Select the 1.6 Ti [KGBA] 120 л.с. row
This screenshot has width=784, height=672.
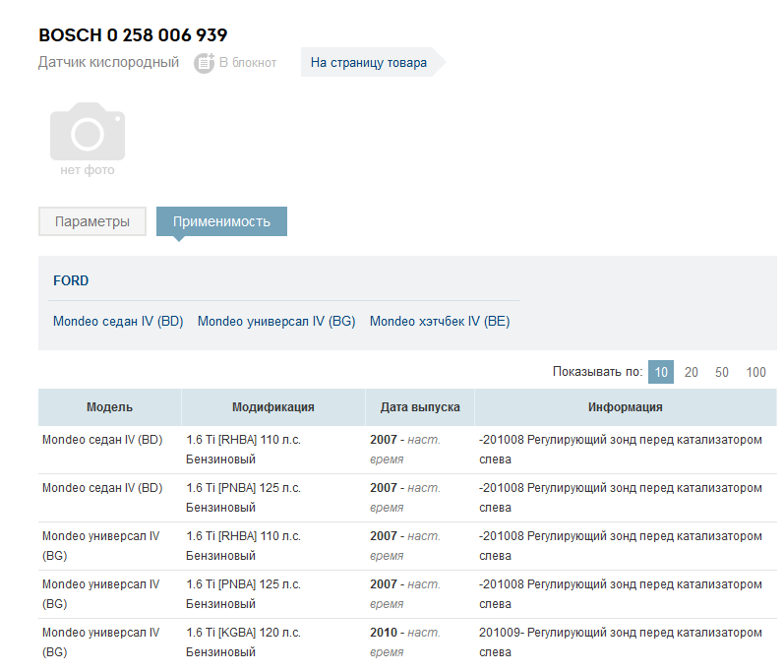click(x=407, y=642)
